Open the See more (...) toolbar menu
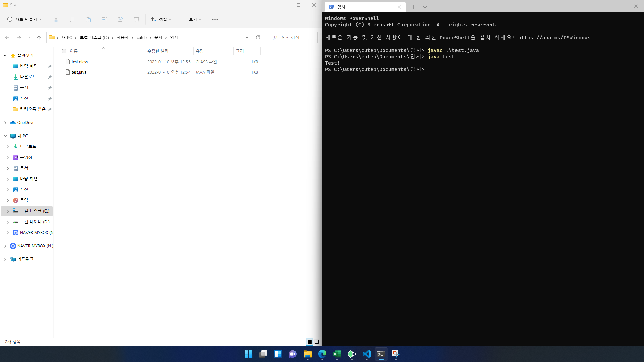This screenshot has height=362, width=644. pos(215,19)
